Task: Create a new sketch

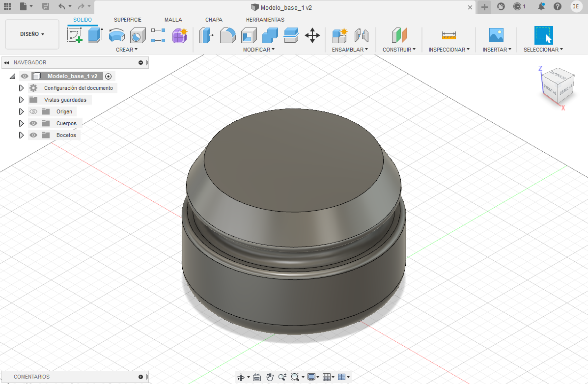Action: (75, 35)
